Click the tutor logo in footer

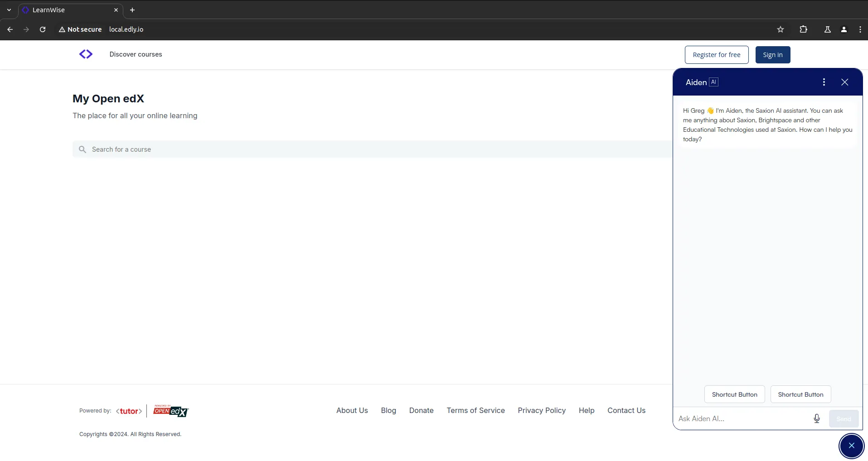129,411
